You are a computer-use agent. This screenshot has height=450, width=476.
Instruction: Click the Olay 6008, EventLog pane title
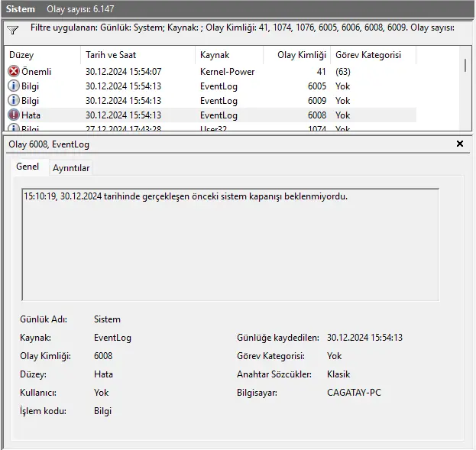pos(49,144)
